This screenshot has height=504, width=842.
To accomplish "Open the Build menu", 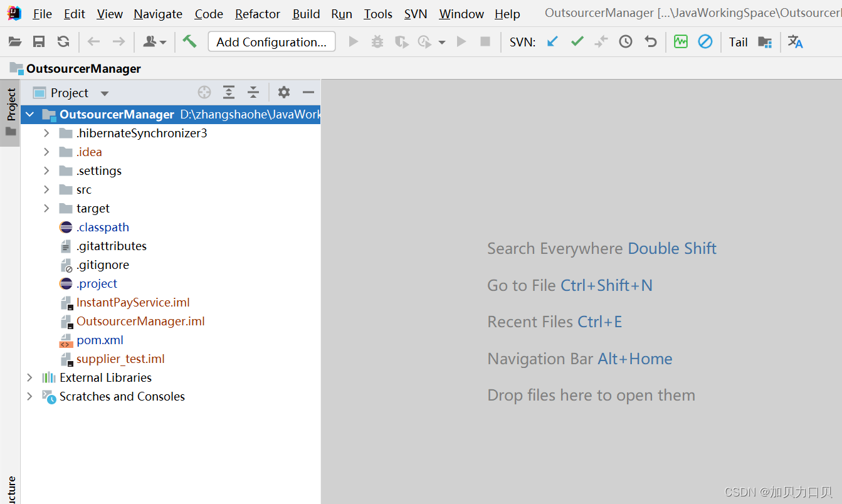I will click(x=306, y=14).
